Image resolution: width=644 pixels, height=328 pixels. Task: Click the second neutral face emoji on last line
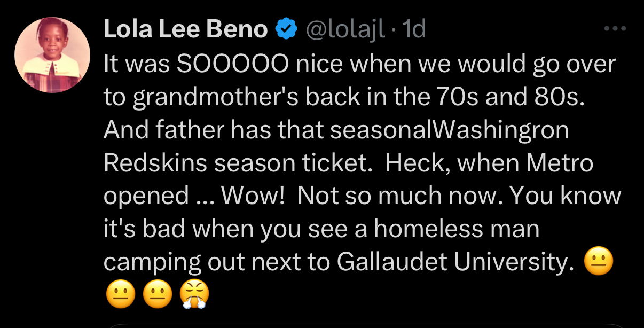[157, 294]
